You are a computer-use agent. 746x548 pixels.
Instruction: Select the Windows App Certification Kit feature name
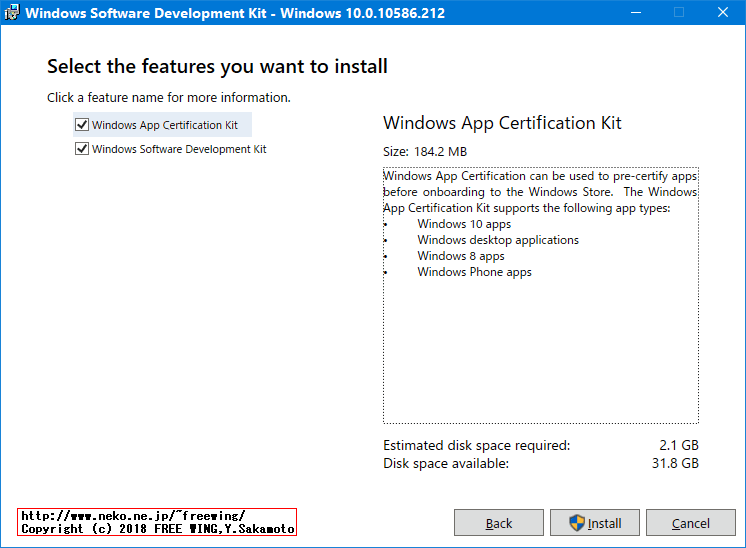tap(165, 125)
